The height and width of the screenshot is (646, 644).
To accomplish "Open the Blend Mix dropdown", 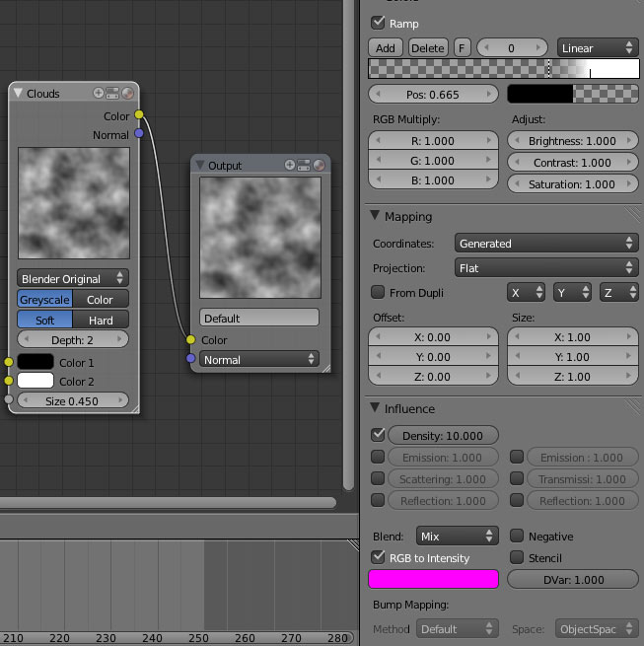I will coord(457,536).
